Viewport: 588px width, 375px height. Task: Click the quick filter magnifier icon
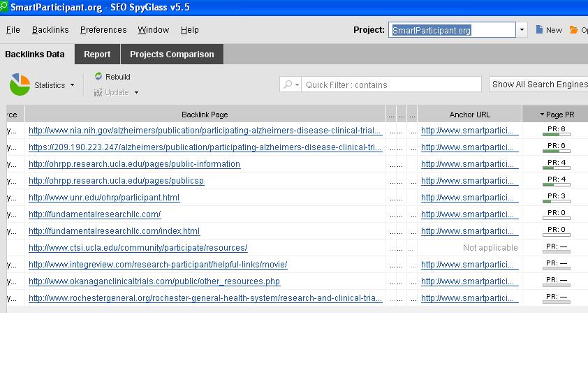tap(288, 84)
